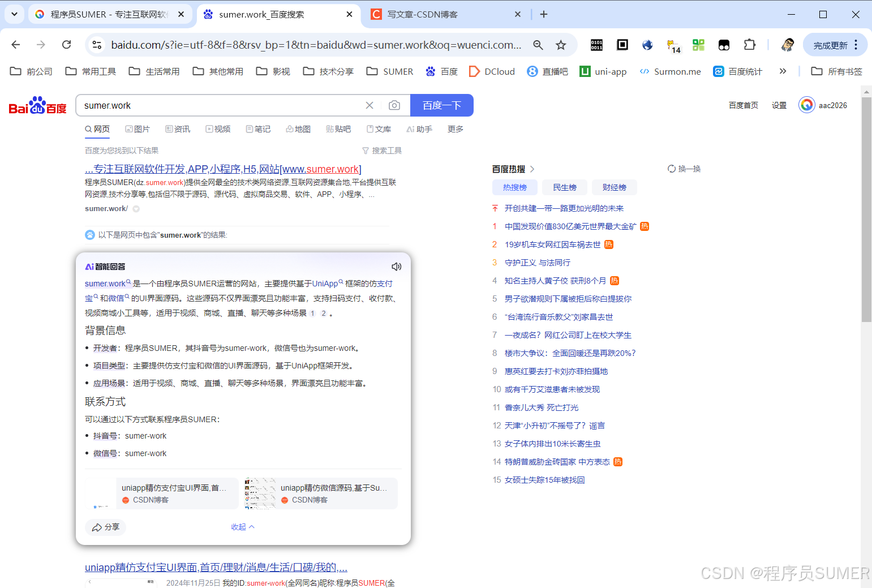Clear the Baidu search box text

370,105
